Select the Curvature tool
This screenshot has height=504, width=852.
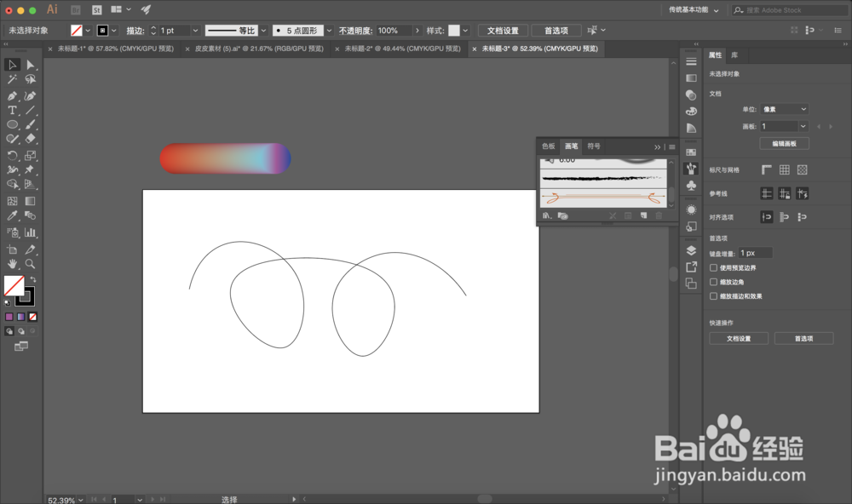pyautogui.click(x=31, y=96)
